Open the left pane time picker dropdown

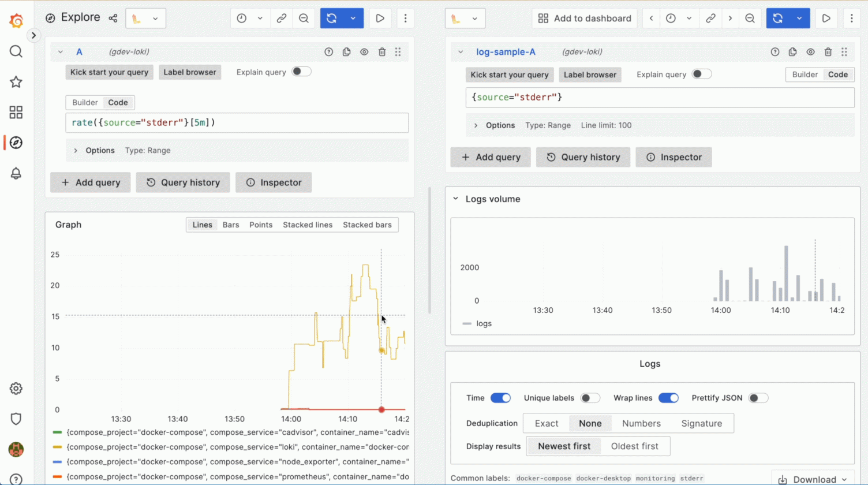point(250,18)
